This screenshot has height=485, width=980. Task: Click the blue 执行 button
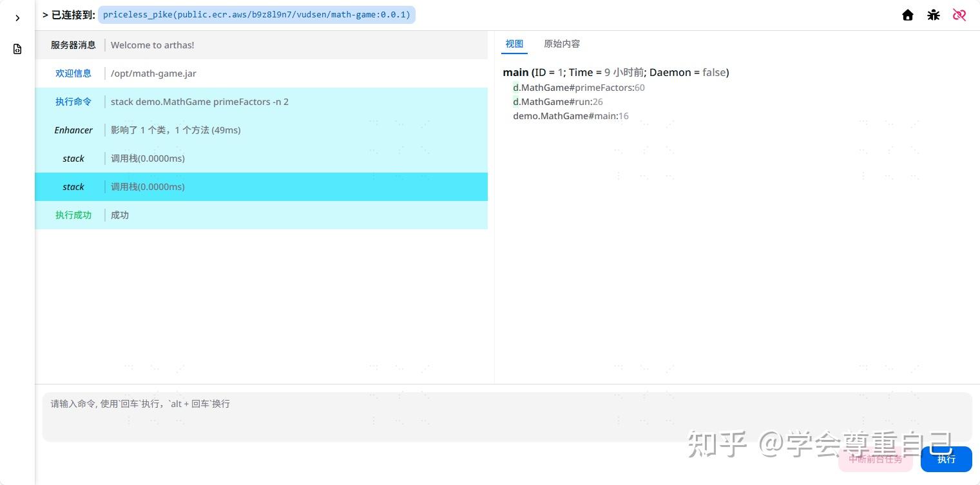tap(946, 459)
